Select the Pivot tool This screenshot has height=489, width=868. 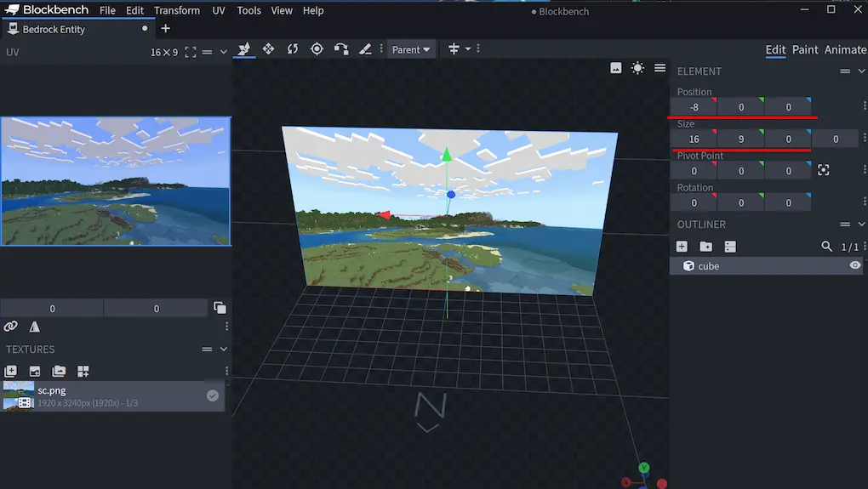[x=317, y=49]
